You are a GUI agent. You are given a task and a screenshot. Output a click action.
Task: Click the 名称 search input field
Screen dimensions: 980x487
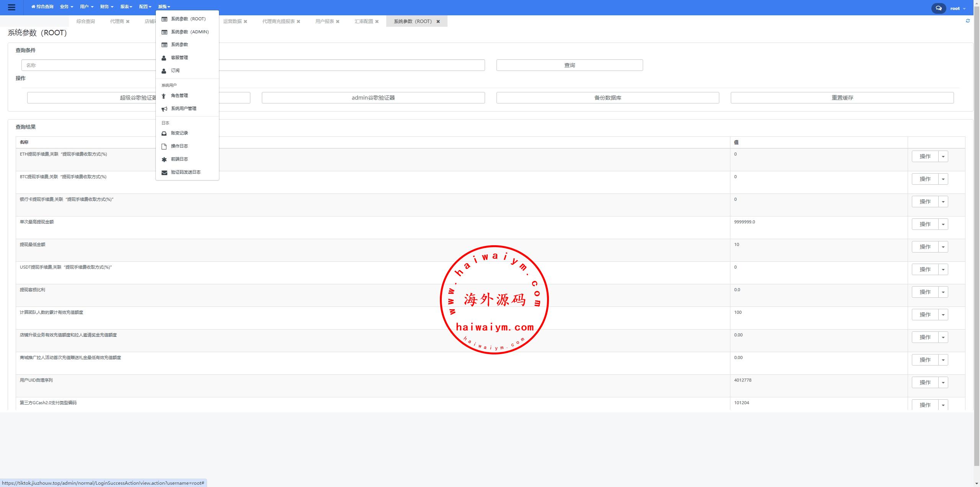pos(88,65)
